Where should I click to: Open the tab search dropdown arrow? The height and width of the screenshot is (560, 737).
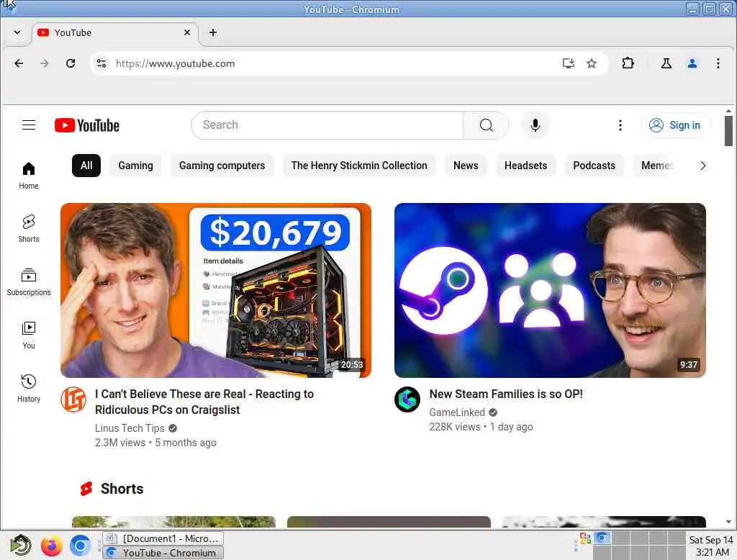[x=17, y=32]
